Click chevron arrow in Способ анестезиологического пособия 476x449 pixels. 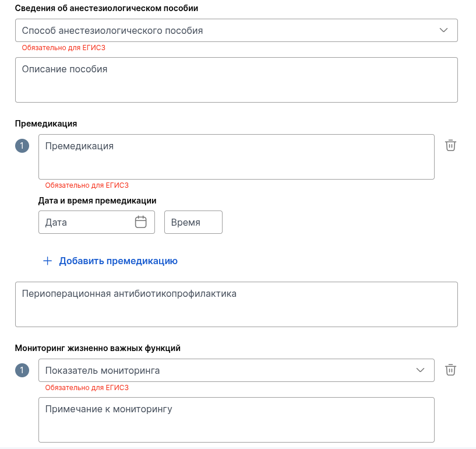coord(443,30)
